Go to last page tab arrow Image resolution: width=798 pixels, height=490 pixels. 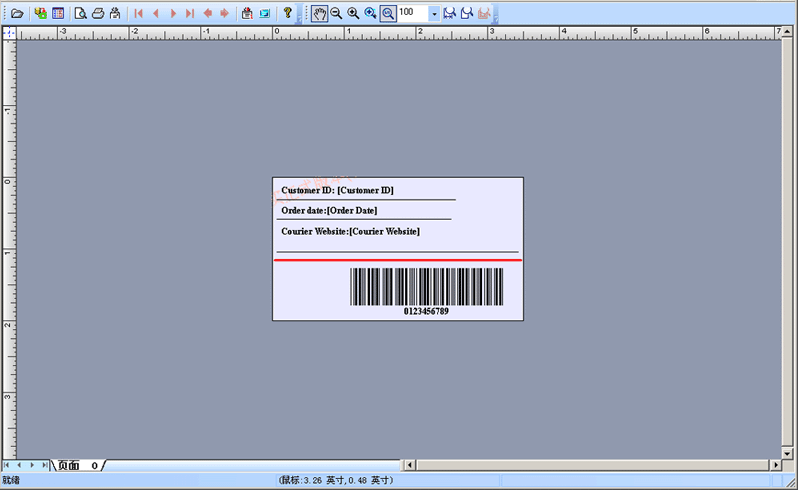[44, 465]
